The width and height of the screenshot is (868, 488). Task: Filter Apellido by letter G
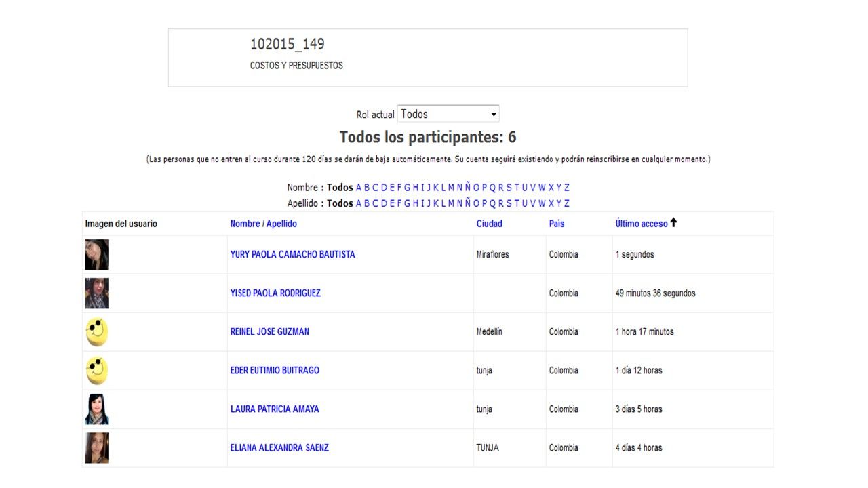click(x=407, y=203)
